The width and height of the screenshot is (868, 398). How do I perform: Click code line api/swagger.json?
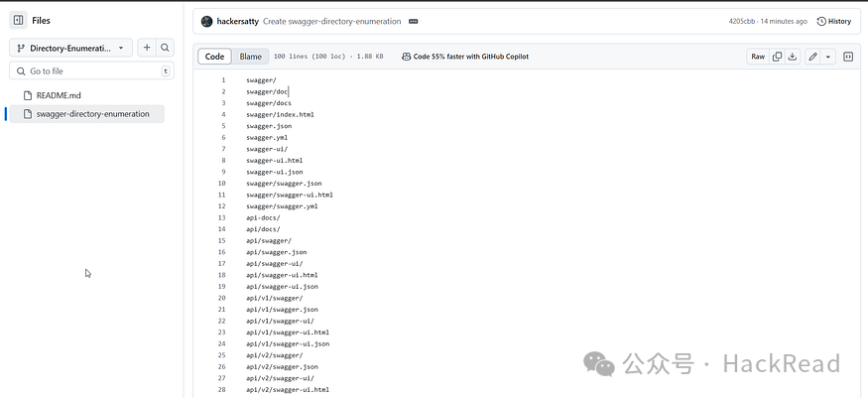[x=276, y=252]
